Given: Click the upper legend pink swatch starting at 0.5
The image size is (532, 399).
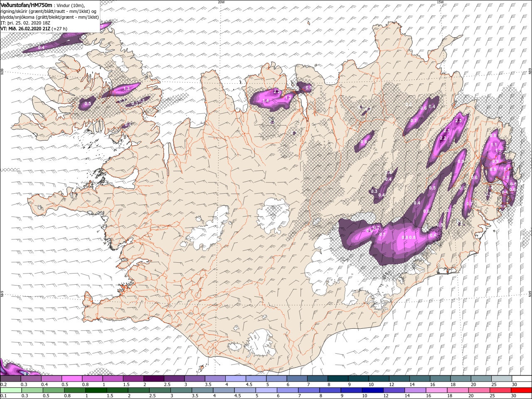Looking at the screenshot, I should click(x=71, y=379).
